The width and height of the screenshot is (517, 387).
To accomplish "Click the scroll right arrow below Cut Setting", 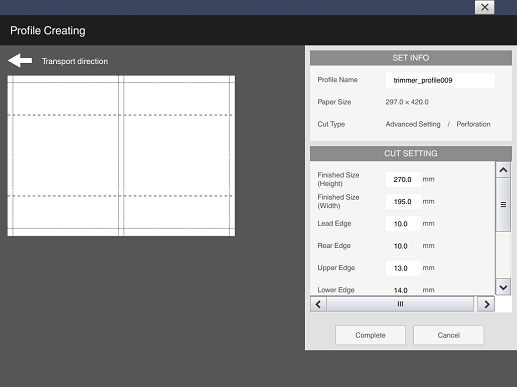I will [x=486, y=304].
